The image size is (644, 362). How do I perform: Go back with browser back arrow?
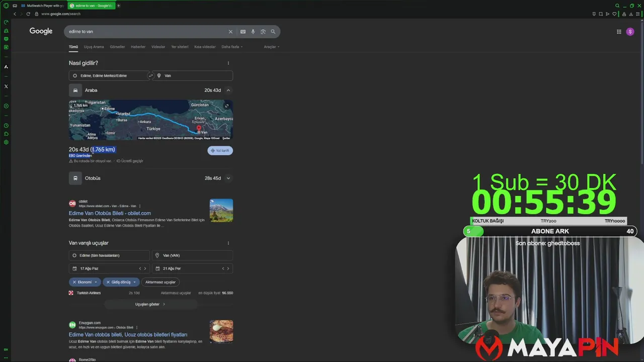(x=15, y=14)
